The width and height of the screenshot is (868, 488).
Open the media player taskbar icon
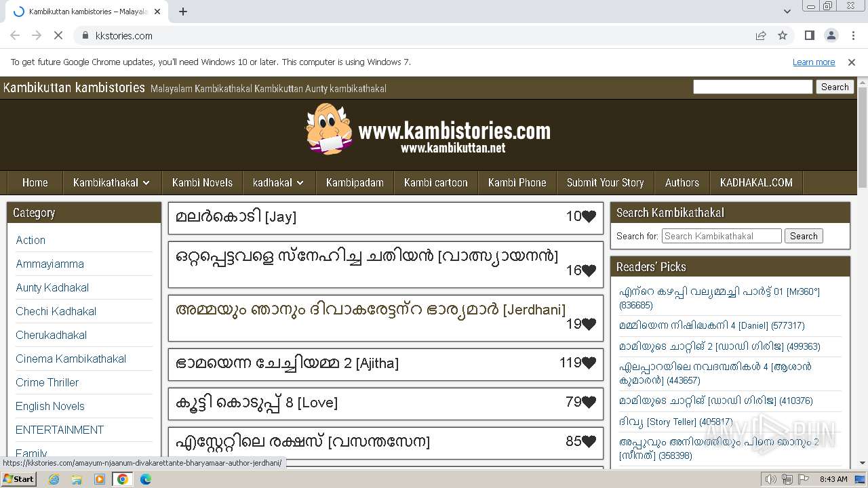100,479
